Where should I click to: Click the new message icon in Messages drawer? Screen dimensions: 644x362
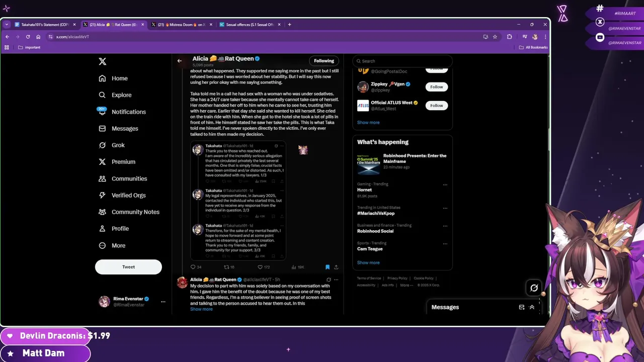coord(522,307)
